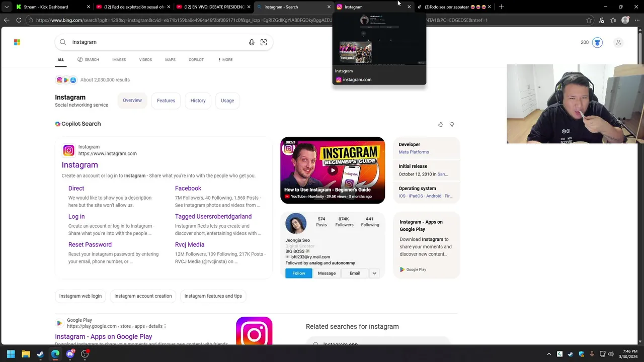
Task: Open the Meta Platforms developer link
Action: (x=414, y=152)
